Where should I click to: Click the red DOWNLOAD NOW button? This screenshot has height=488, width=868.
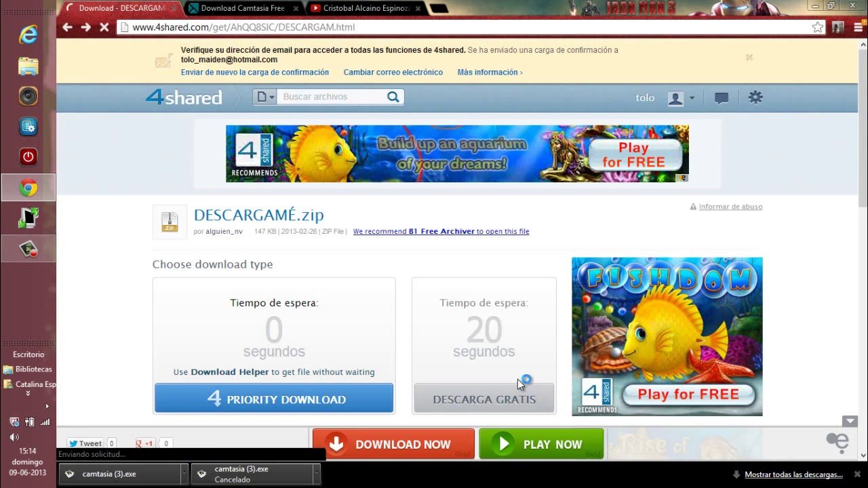(393, 444)
